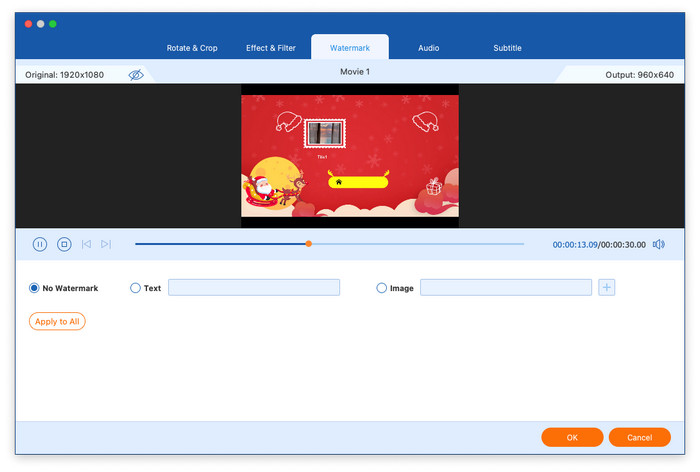Toggle original preview eye icon
Image resolution: width=700 pixels, height=472 pixels.
[x=136, y=75]
